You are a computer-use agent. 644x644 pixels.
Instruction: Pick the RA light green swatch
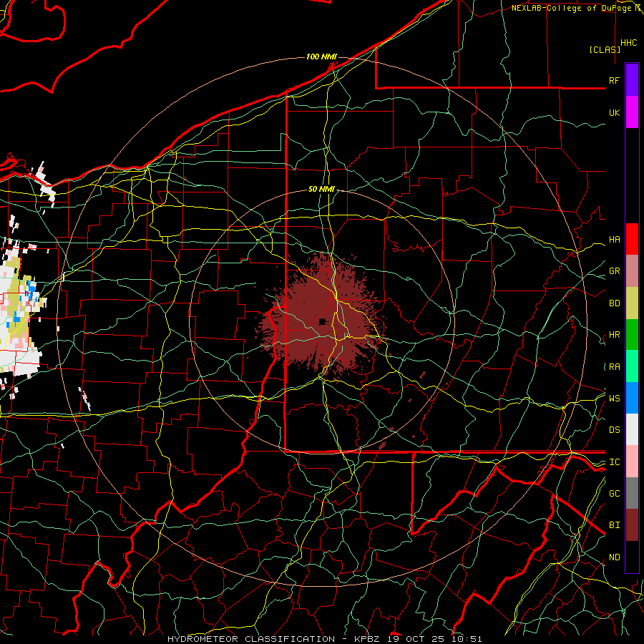click(x=632, y=366)
